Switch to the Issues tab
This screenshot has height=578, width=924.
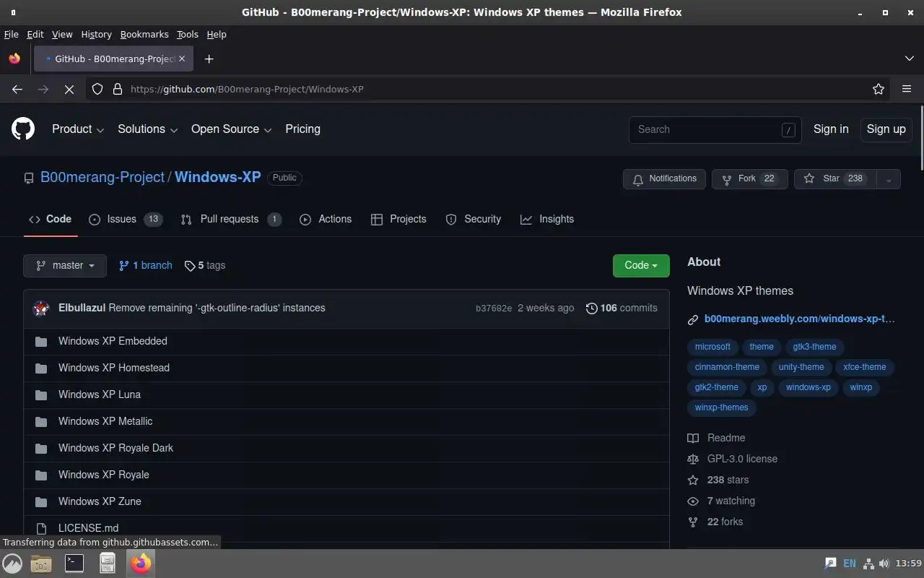(125, 219)
